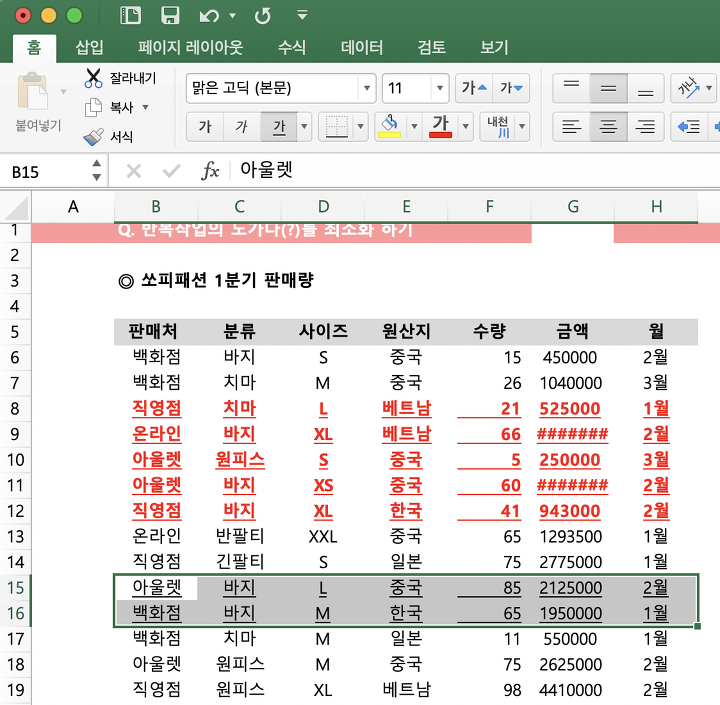Switch to the 페이지 레이아웃 tab
The width and height of the screenshot is (720, 705).
coord(190,47)
